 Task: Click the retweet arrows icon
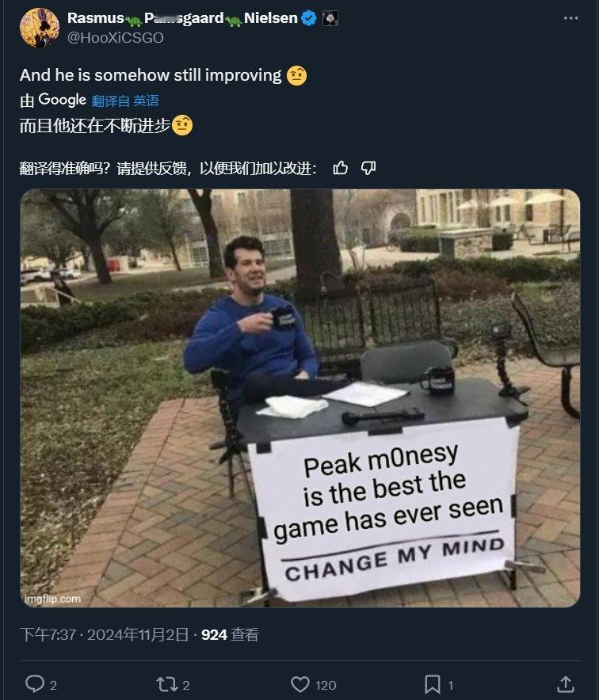click(x=167, y=684)
